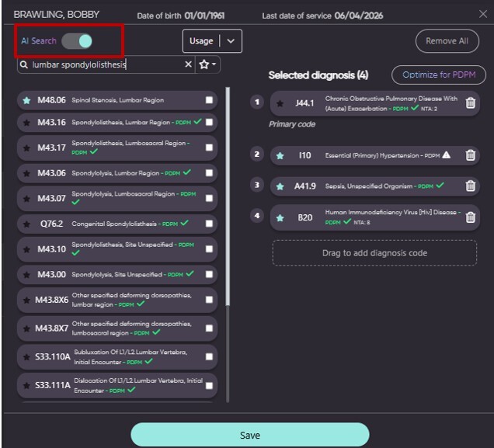Click the B20 code text
The image size is (494, 448).
pos(305,217)
